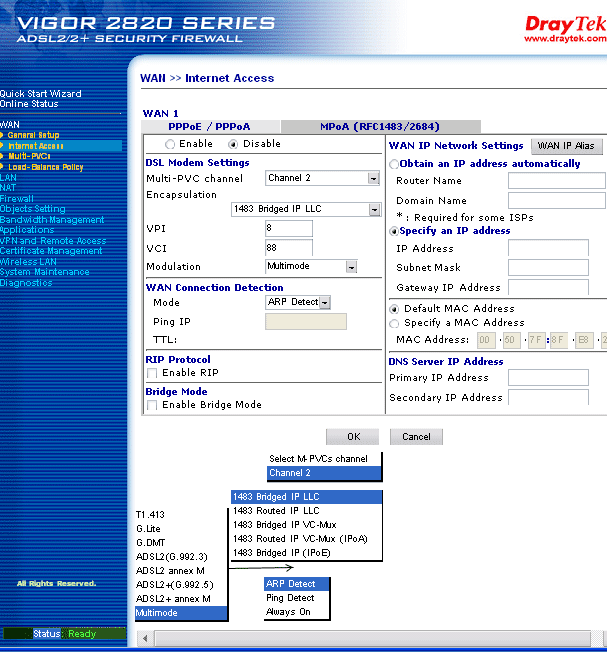Select Channel 2 in M-PVCs list
Screen dimensions: 607x652
point(324,473)
